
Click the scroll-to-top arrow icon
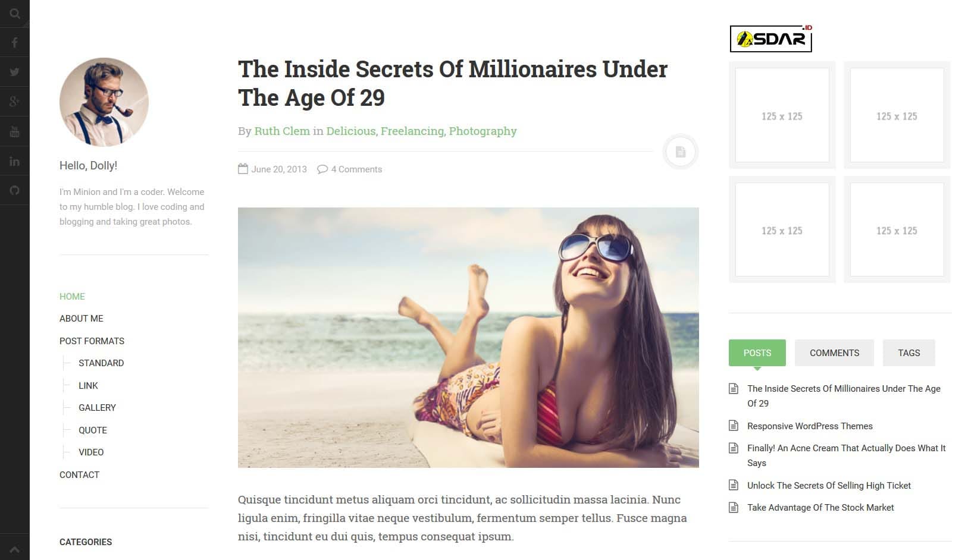pyautogui.click(x=15, y=550)
